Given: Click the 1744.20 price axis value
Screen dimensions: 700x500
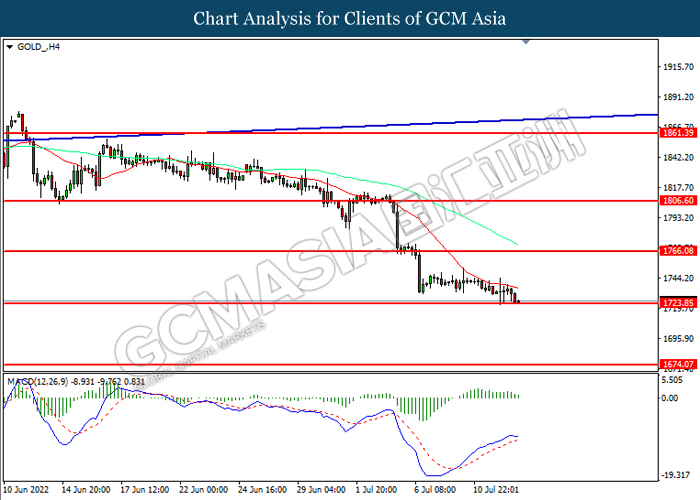Looking at the screenshot, I should tap(679, 278).
